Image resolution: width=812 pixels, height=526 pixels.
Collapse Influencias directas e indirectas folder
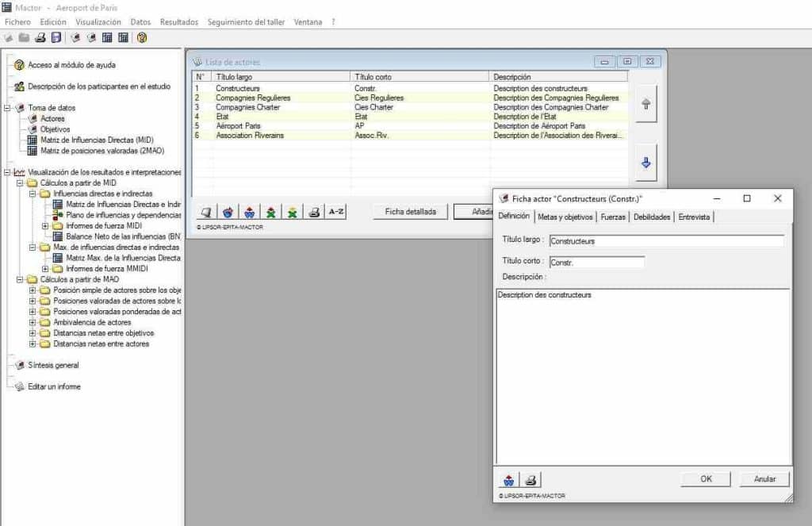pyautogui.click(x=32, y=194)
